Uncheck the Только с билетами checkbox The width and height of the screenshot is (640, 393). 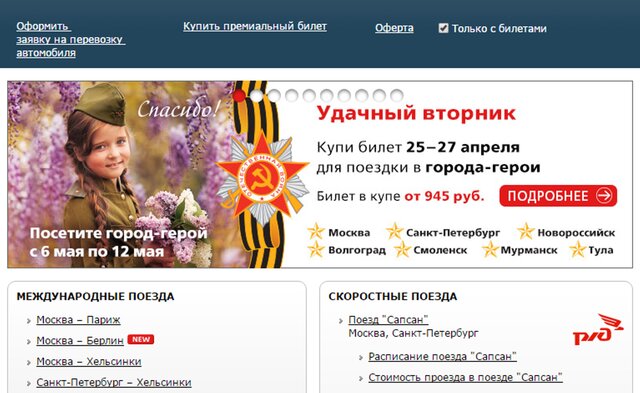pos(443,28)
